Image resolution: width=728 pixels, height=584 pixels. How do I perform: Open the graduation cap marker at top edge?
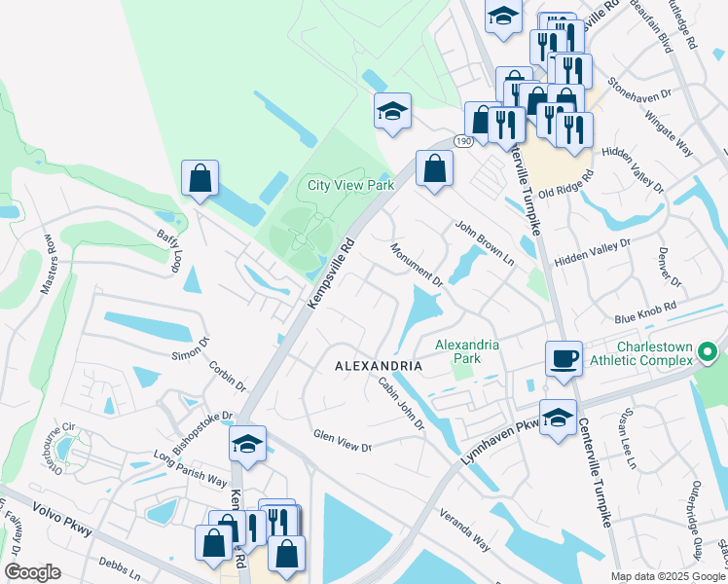pos(503,17)
